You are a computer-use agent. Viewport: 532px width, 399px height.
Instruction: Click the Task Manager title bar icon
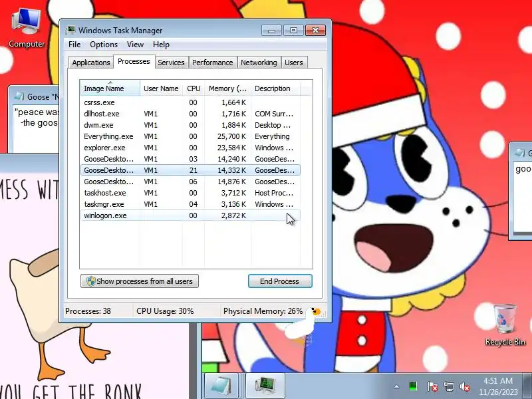[70, 30]
